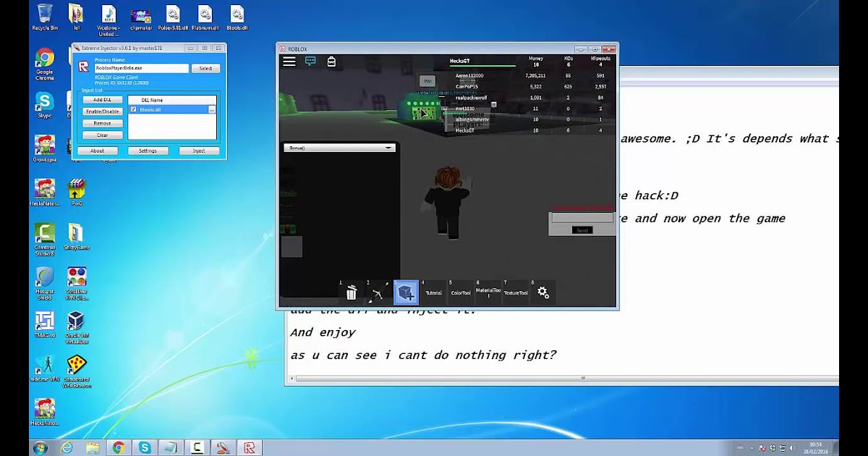
Task: Select the TextureTool hotbar slot
Action: (x=516, y=292)
